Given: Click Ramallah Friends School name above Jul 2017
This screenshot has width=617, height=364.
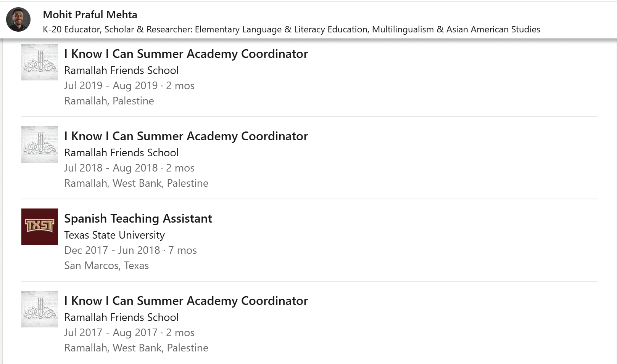Looking at the screenshot, I should click(x=121, y=317).
